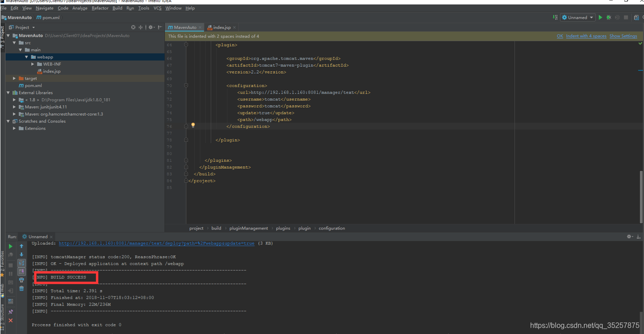Collapse the MavenAuto root node arrow
The width and height of the screenshot is (644, 334).
coord(9,35)
